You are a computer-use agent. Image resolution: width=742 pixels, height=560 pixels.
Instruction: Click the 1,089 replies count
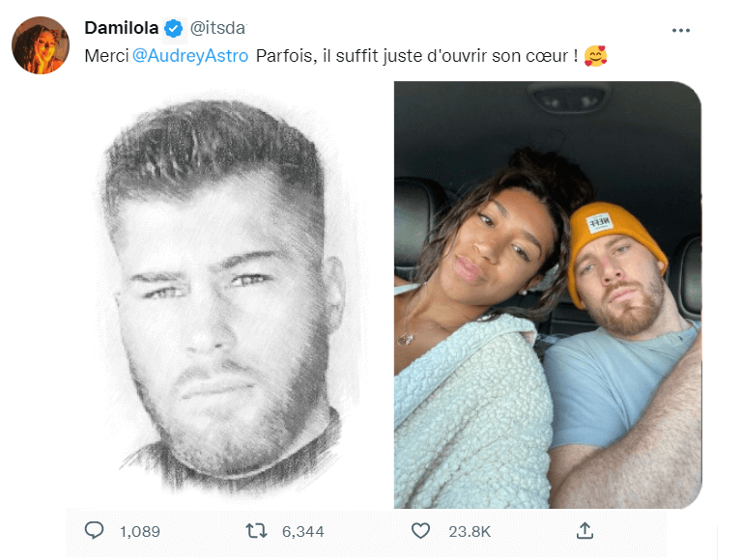coord(140,531)
